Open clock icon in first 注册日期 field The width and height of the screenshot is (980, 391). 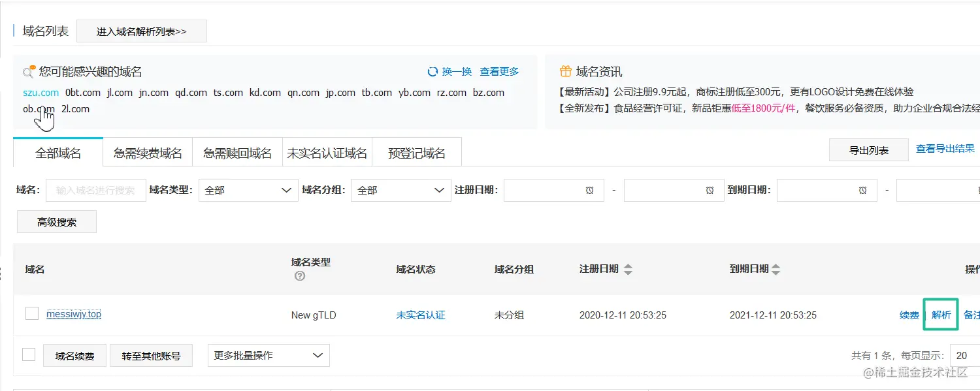click(590, 190)
